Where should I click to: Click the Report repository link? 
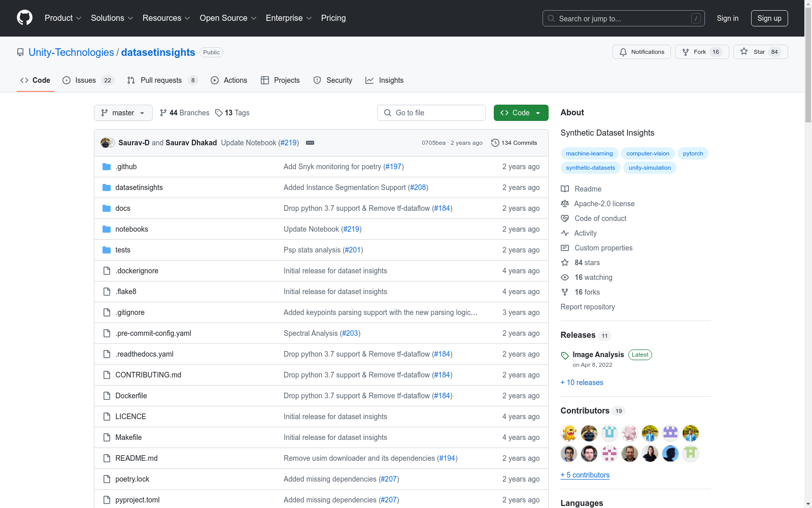588,307
